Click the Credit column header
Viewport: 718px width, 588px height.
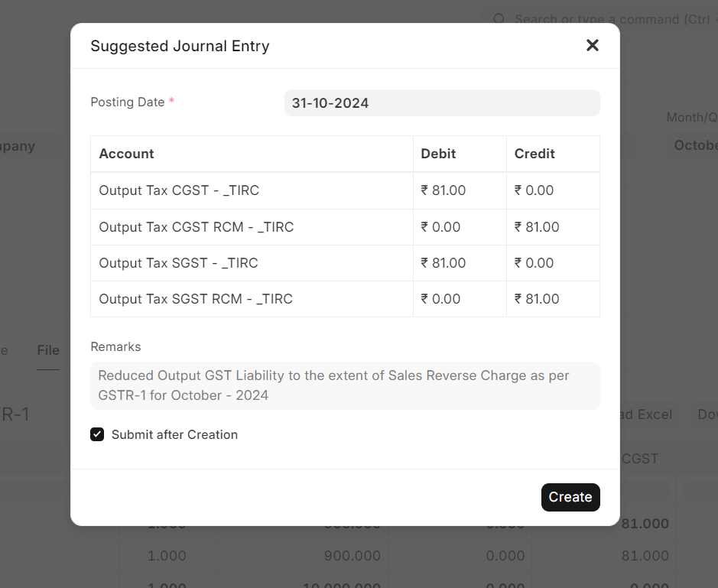click(x=534, y=154)
